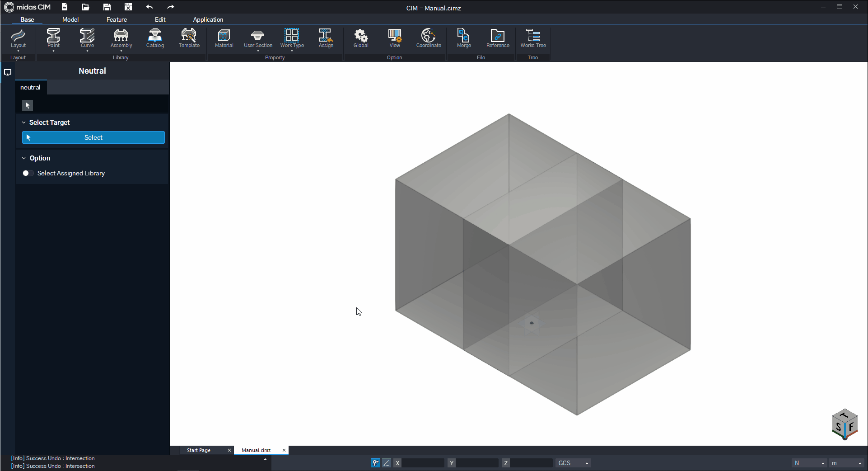
Task: Click the Z coordinate input field
Action: (x=532, y=463)
